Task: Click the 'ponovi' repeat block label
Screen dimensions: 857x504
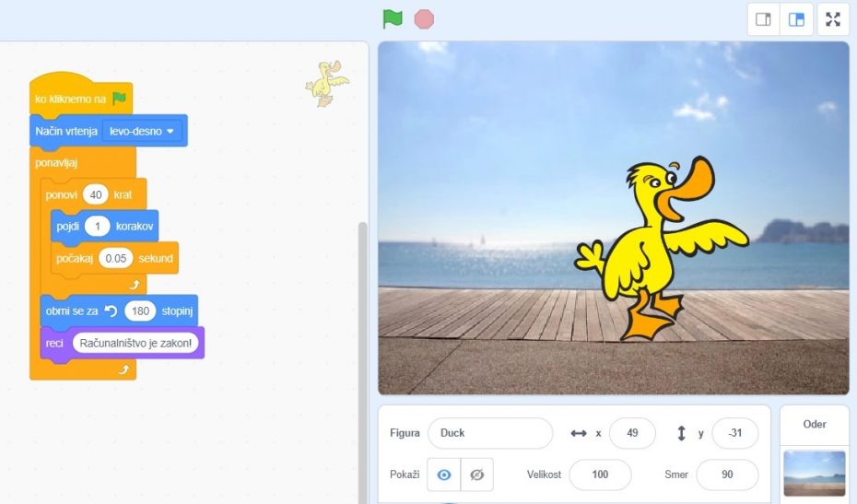Action: click(61, 194)
